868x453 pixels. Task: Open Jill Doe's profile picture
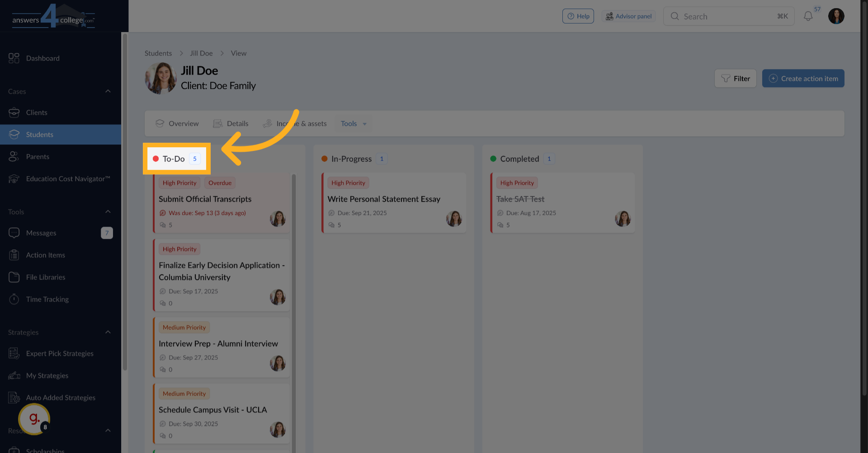click(160, 78)
